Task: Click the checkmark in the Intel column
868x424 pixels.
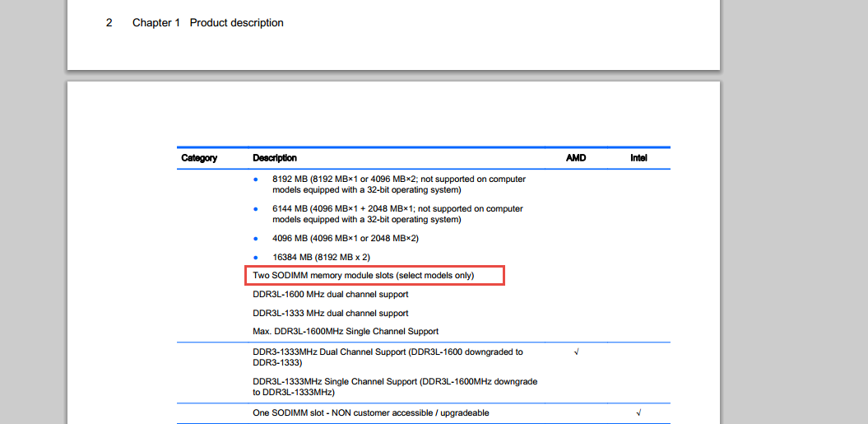Action: pyautogui.click(x=638, y=412)
